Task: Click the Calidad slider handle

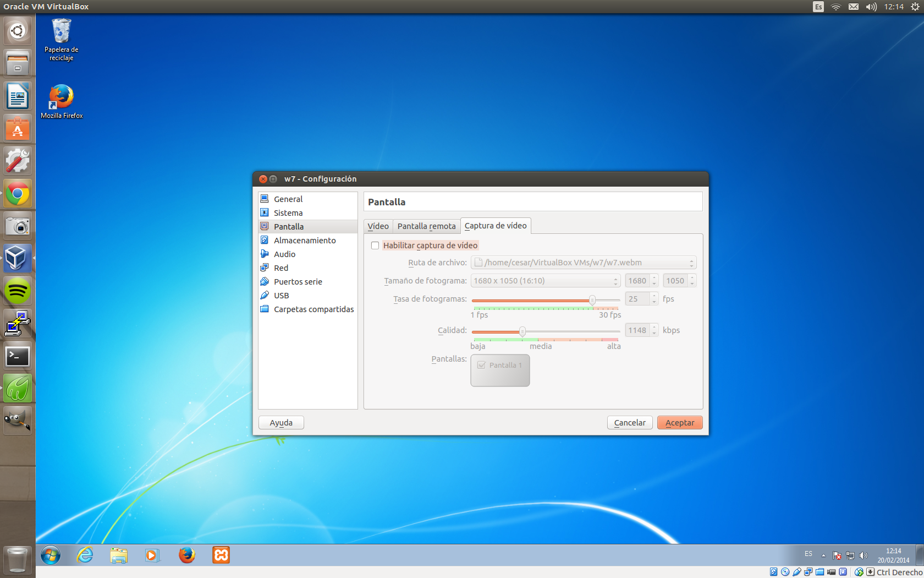Action: pos(522,331)
